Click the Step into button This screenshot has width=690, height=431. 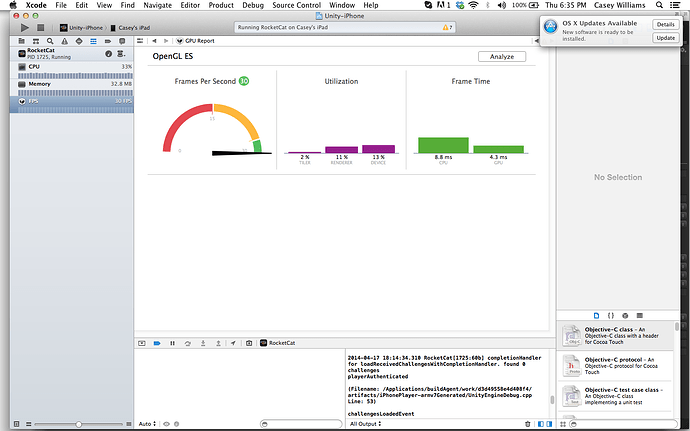click(203, 343)
